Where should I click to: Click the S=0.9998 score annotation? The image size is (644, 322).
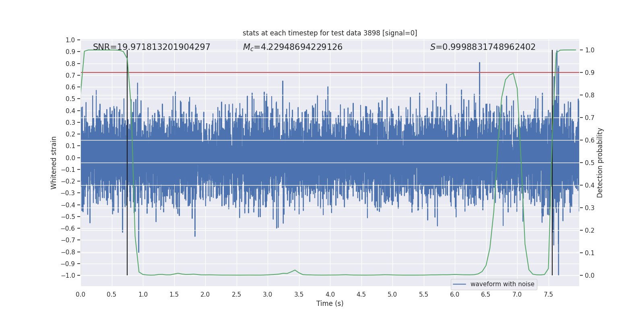coord(483,47)
